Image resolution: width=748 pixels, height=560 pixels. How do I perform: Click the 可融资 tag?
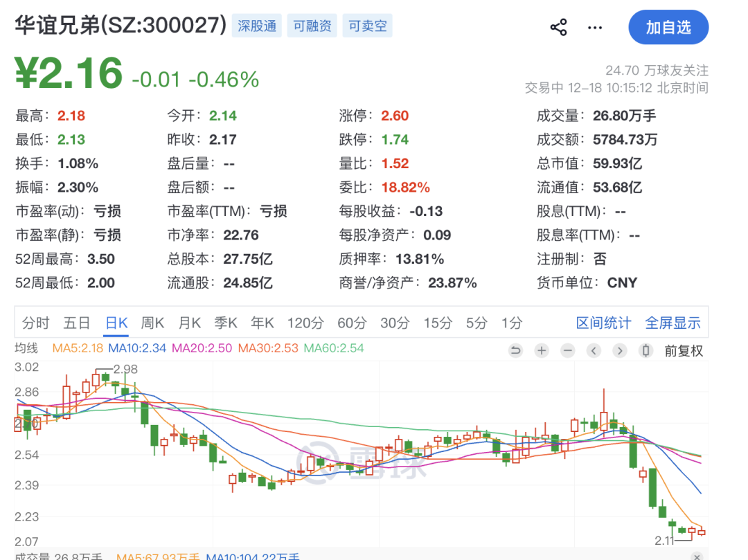(x=312, y=26)
